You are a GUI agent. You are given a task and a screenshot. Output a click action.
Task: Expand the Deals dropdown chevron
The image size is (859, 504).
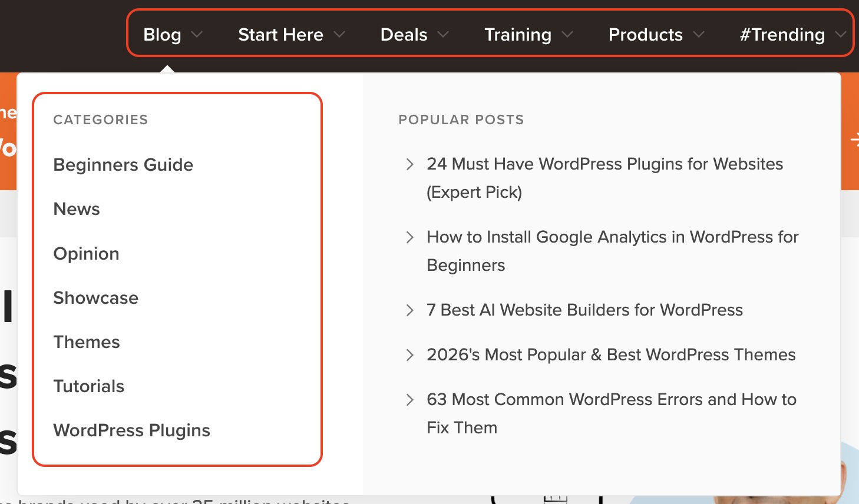pyautogui.click(x=443, y=35)
